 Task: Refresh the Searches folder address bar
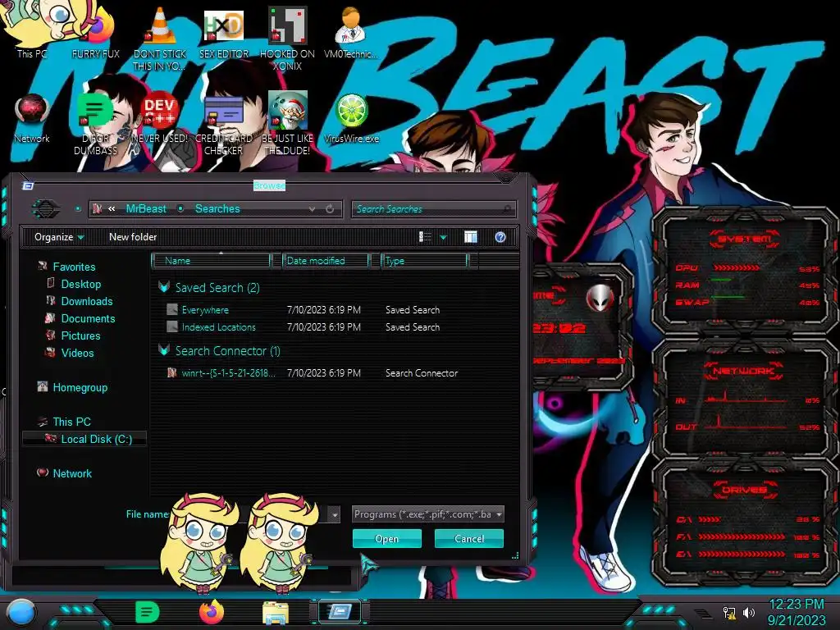[x=330, y=209]
